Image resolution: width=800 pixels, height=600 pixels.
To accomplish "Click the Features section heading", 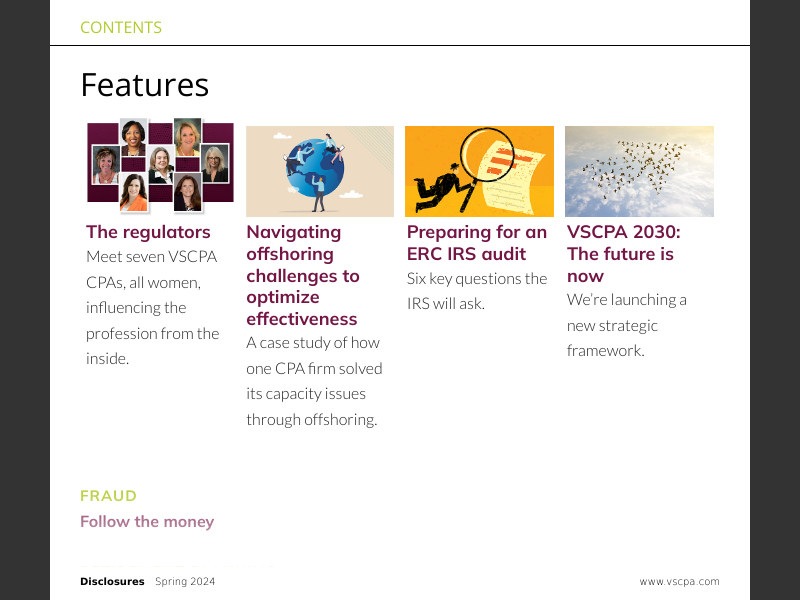I will (144, 85).
